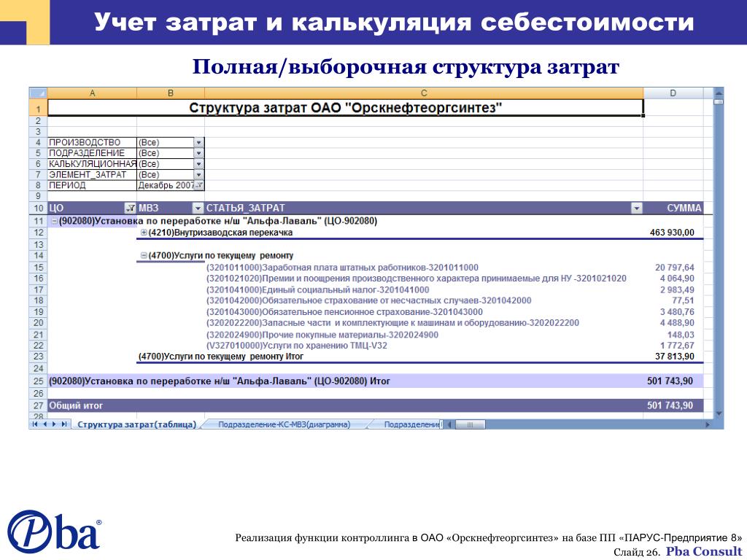
Task: Select row Запасные части и комплектующие
Action: (x=392, y=323)
